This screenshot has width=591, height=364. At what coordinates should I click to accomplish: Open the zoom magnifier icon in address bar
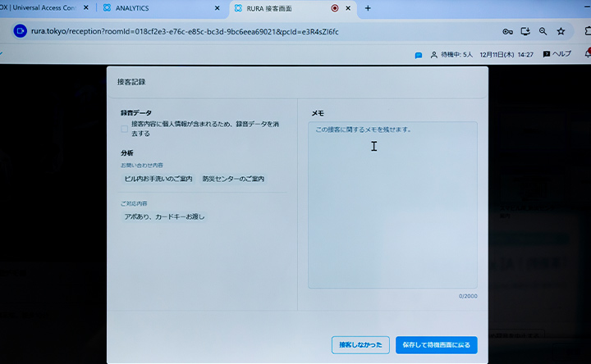pos(543,32)
